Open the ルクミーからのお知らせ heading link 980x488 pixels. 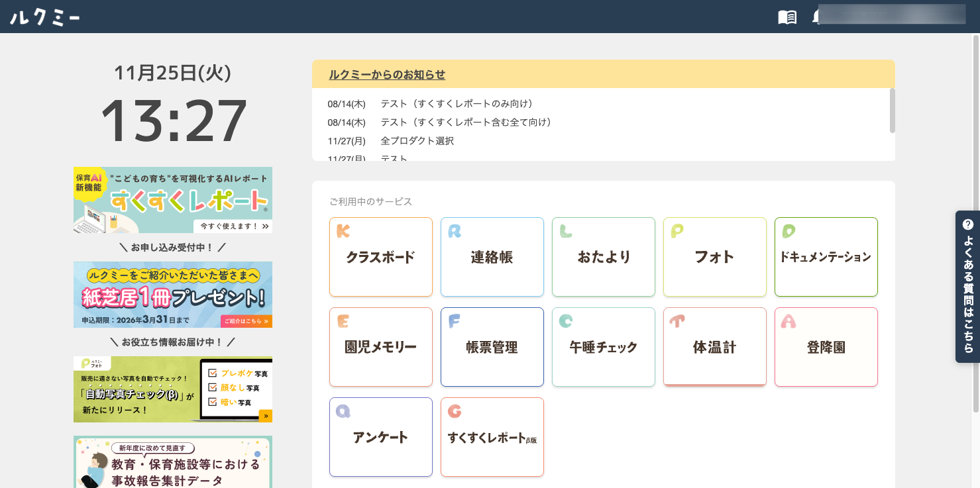click(x=387, y=75)
